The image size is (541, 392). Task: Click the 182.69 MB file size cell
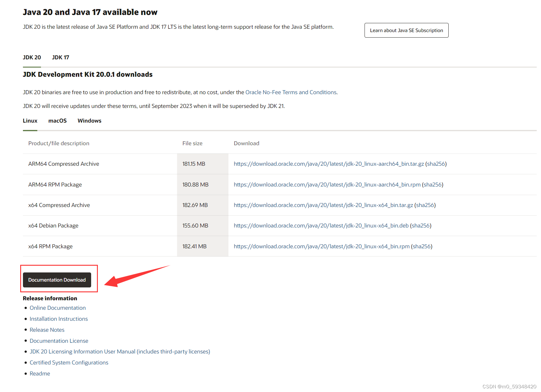tap(203, 205)
